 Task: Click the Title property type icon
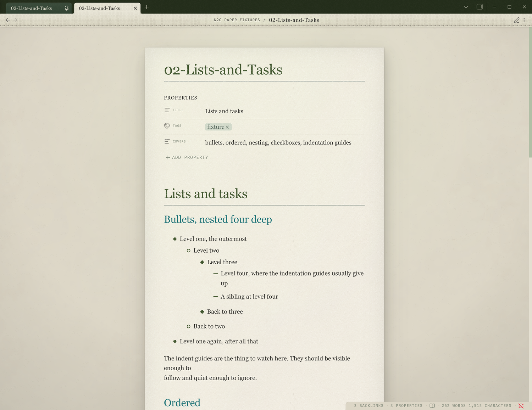coord(167,110)
